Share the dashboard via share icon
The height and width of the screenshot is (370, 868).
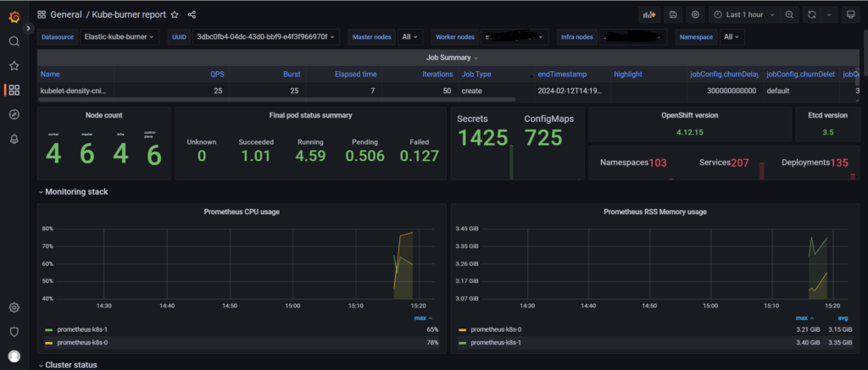(x=192, y=15)
